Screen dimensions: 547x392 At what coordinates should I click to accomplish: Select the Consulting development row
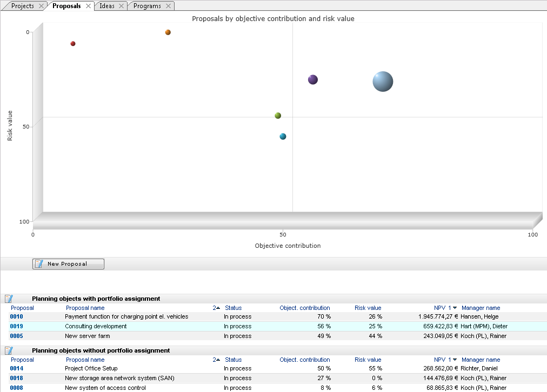point(96,326)
